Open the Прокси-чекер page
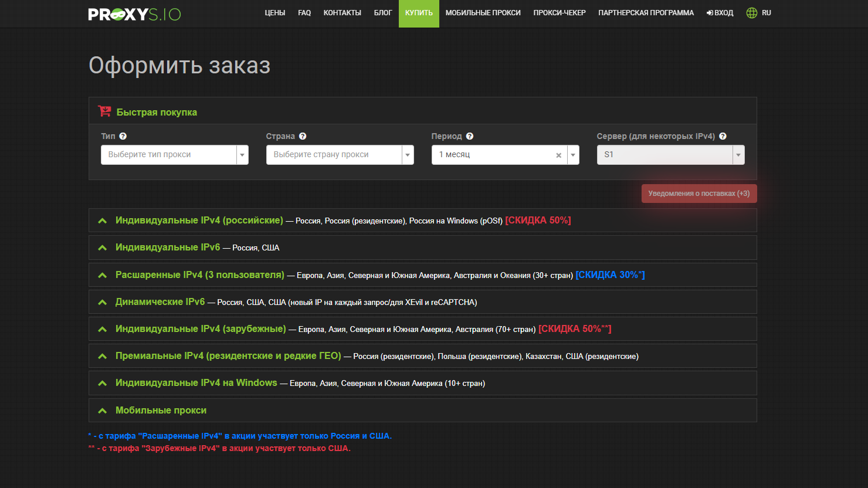Viewport: 868px width, 488px height. point(560,13)
